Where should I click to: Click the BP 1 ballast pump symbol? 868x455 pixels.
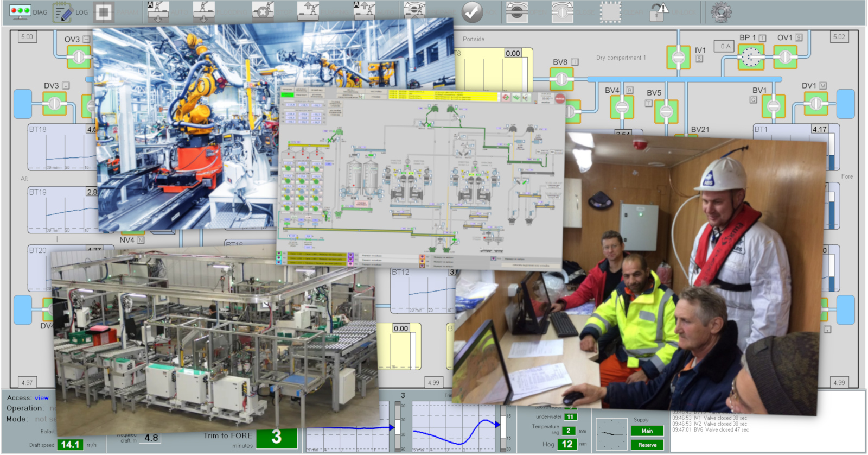[x=751, y=57]
